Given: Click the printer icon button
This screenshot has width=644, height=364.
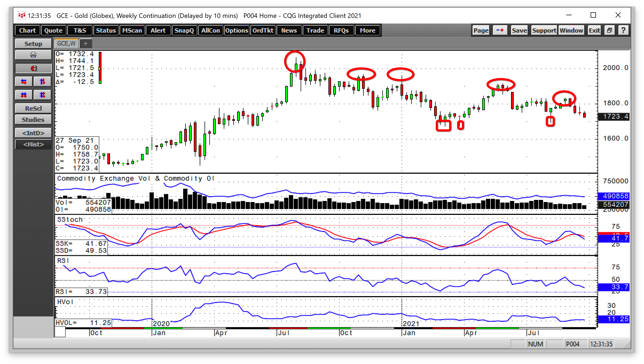Looking at the screenshot, I should pyautogui.click(x=33, y=55).
